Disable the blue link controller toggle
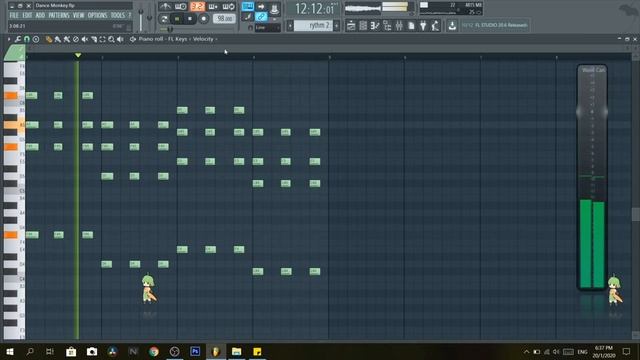The height and width of the screenshot is (360, 640). pyautogui.click(x=261, y=17)
